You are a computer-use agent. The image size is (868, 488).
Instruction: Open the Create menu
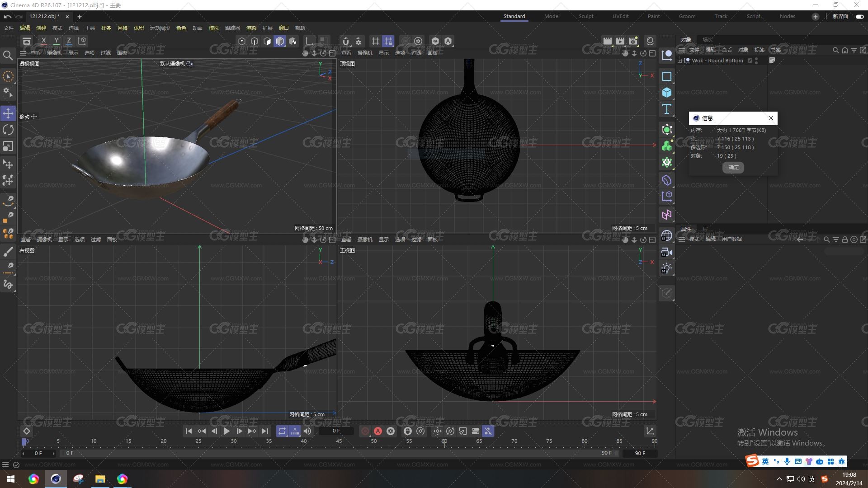click(41, 28)
